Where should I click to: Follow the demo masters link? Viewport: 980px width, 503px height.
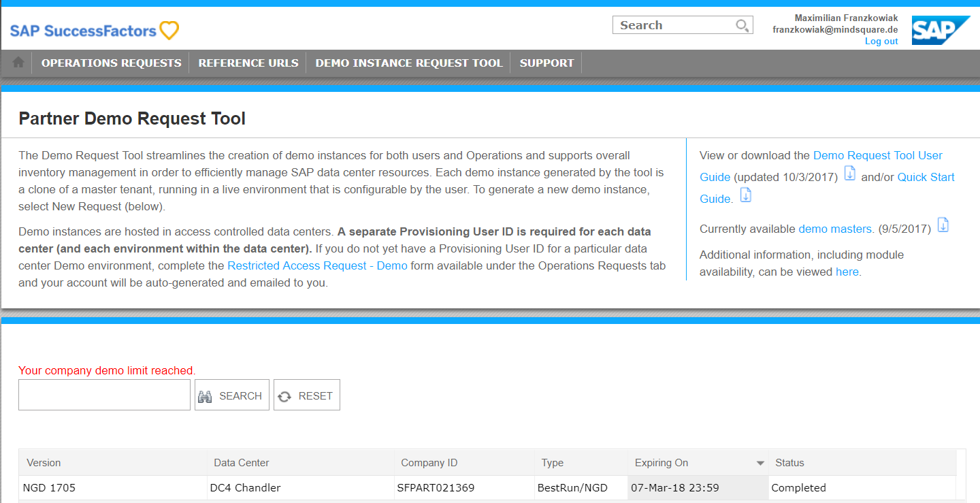coord(835,229)
